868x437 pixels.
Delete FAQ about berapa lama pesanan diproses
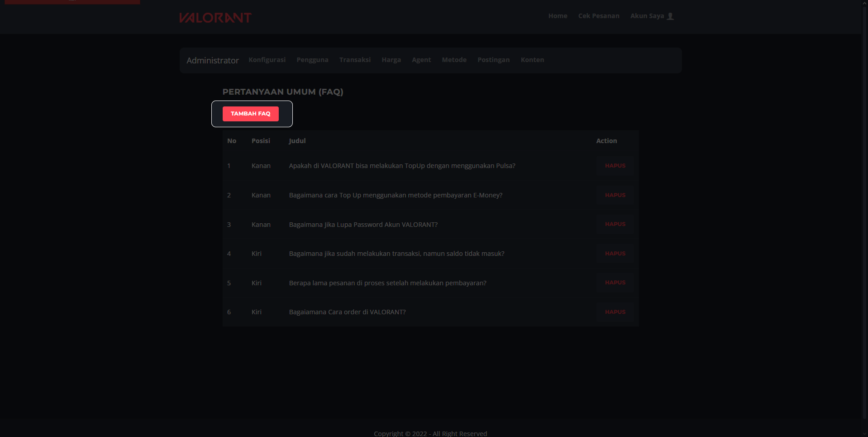point(615,283)
